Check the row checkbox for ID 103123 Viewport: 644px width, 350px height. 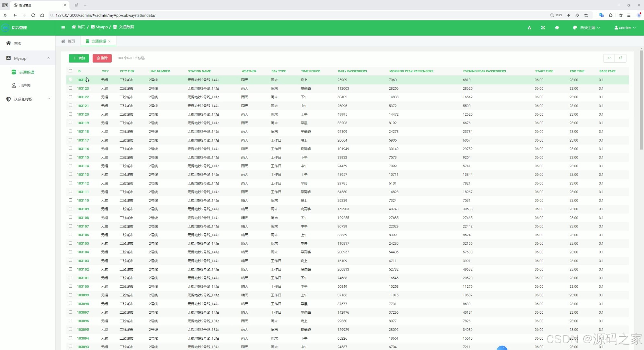71,88
